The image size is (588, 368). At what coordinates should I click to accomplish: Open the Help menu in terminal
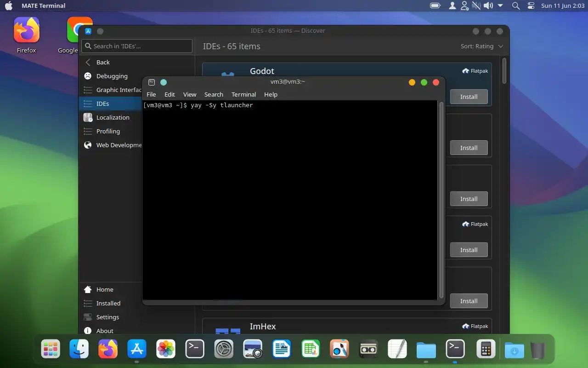[271, 94]
